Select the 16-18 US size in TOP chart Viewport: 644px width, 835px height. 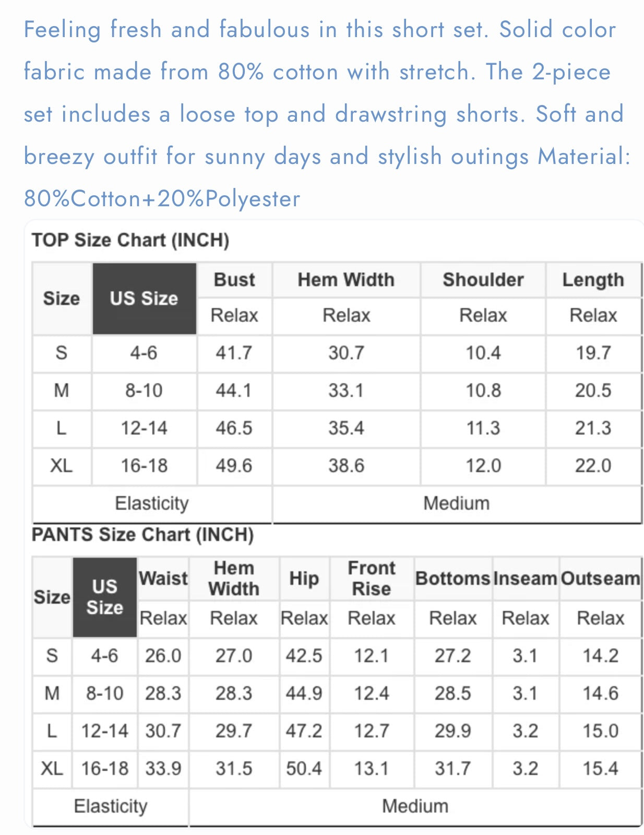[x=144, y=466]
